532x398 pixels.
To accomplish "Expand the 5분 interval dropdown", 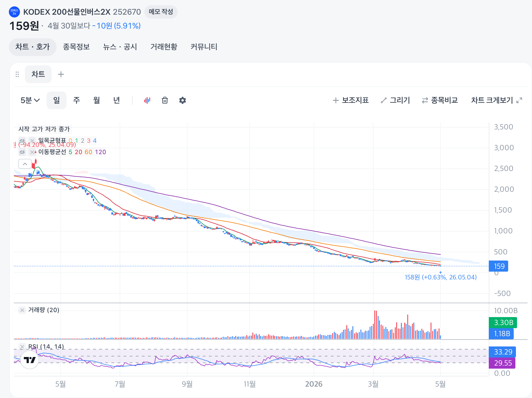I will [30, 100].
